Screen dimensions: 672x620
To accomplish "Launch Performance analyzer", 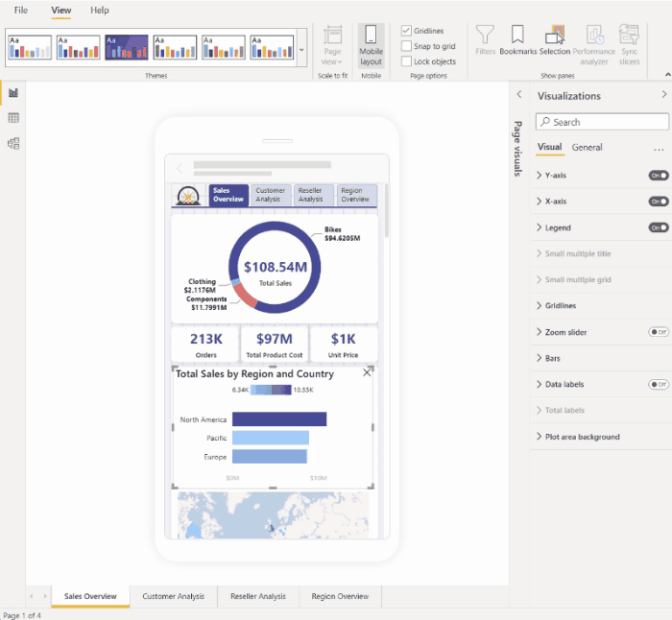I will tap(594, 42).
